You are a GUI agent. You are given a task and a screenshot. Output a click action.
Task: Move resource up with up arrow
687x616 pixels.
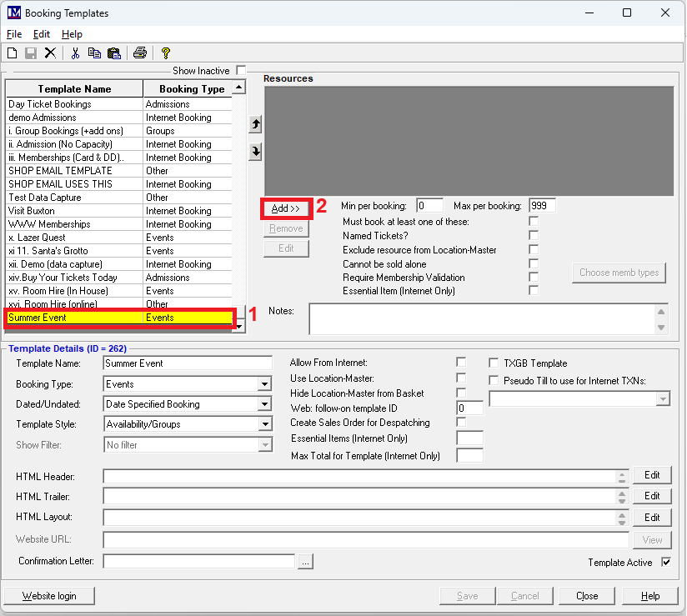[256, 124]
